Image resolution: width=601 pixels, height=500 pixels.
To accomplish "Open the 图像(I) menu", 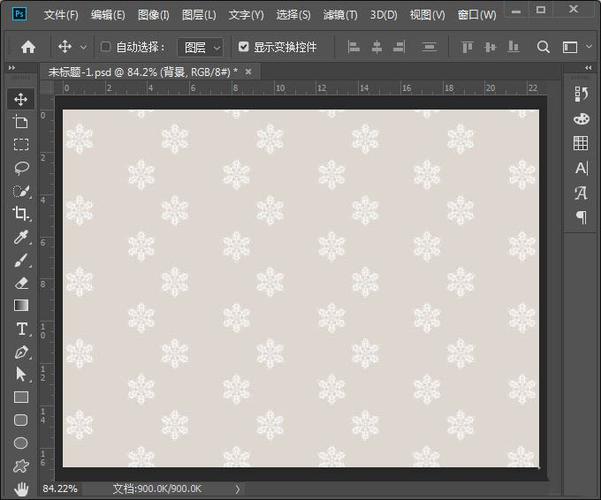I will pos(153,15).
